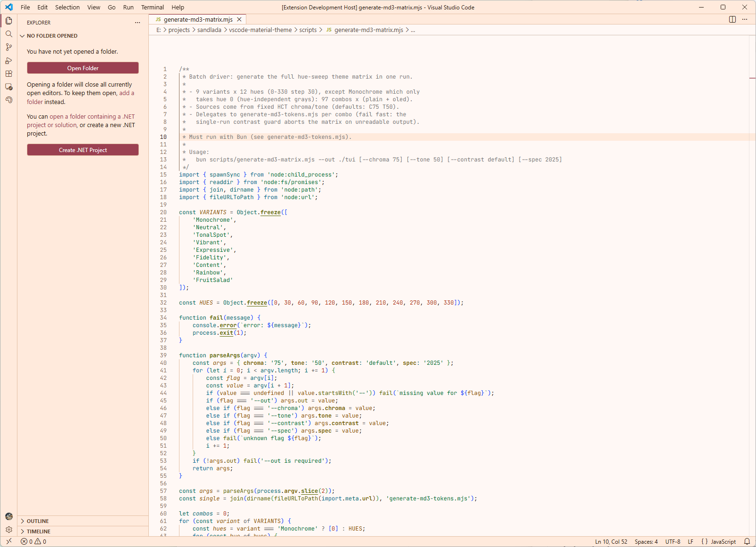Open editor more actions ellipsis

point(745,19)
